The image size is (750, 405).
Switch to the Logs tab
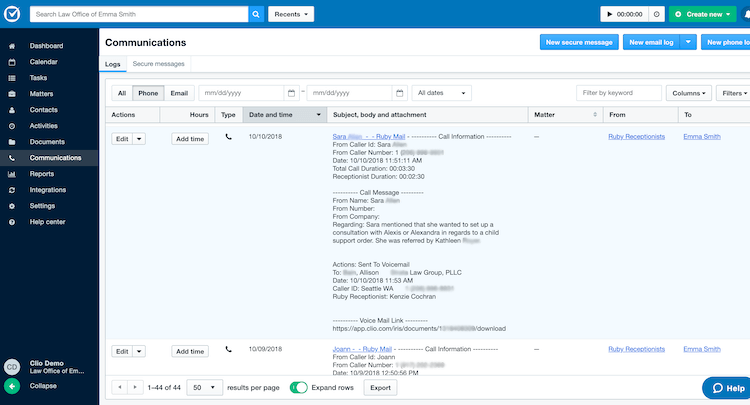113,64
